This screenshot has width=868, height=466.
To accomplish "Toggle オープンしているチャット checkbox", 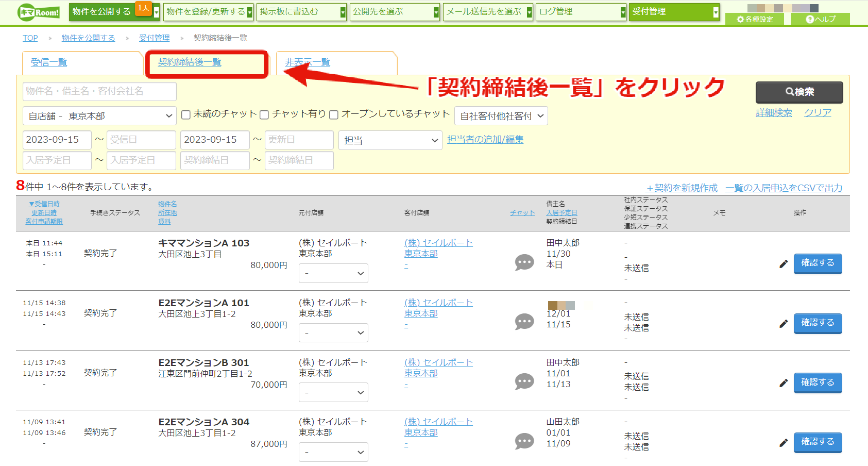I will (334, 114).
